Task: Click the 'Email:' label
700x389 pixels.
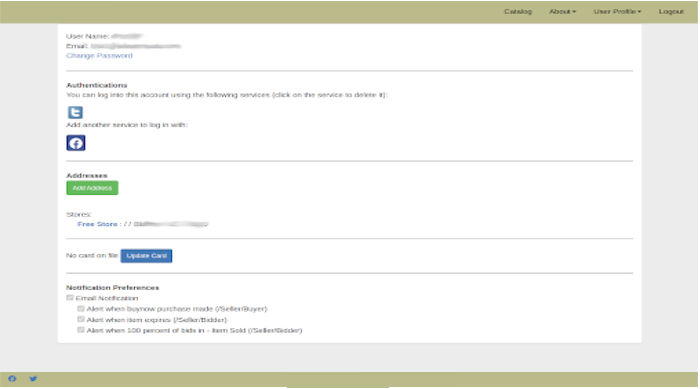Action: click(x=77, y=46)
